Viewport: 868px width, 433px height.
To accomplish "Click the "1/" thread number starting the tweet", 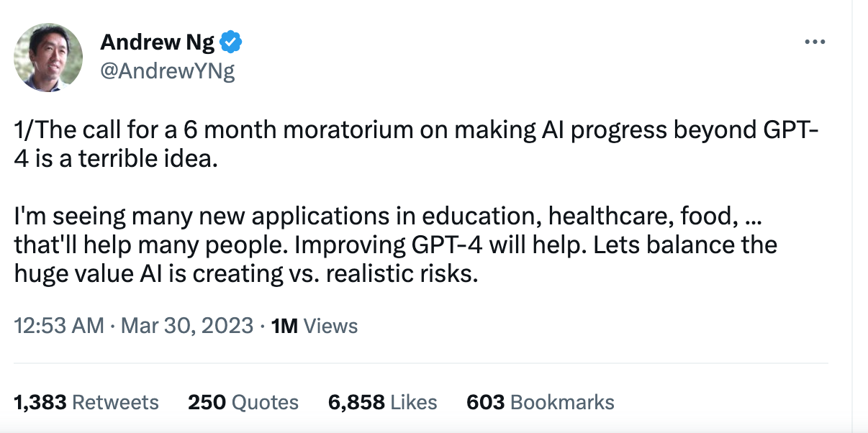I will (x=22, y=130).
